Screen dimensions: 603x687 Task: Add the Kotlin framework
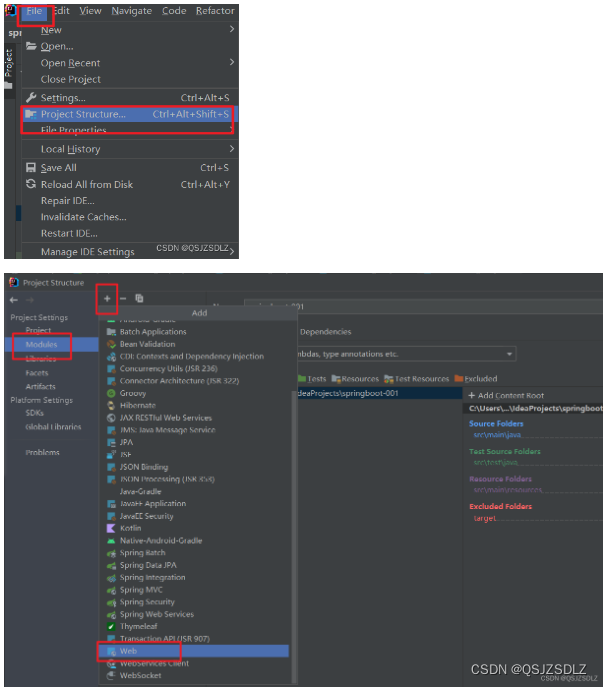pos(130,528)
